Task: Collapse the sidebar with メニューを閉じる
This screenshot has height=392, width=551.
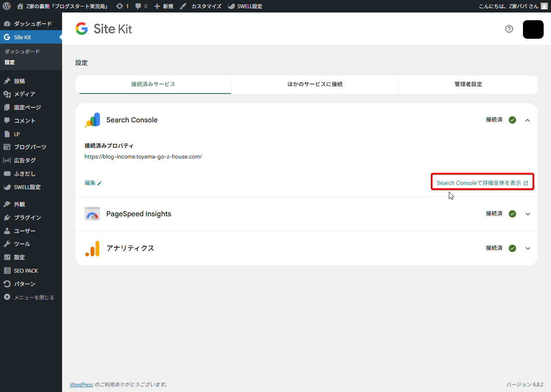Action: click(x=31, y=297)
